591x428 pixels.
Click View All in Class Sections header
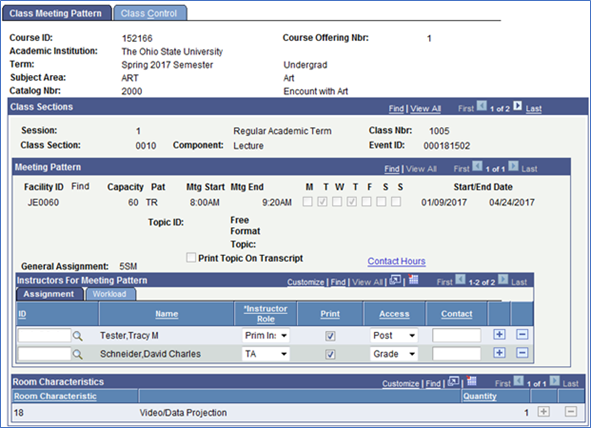click(426, 109)
